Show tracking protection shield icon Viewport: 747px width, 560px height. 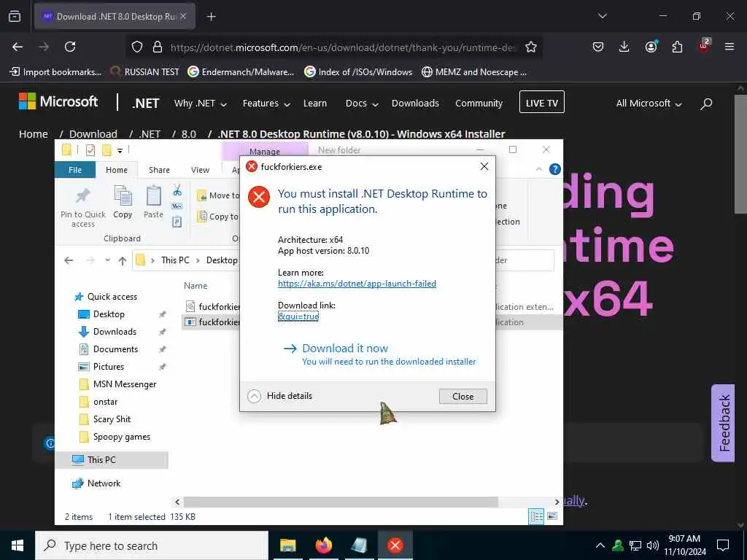137,47
